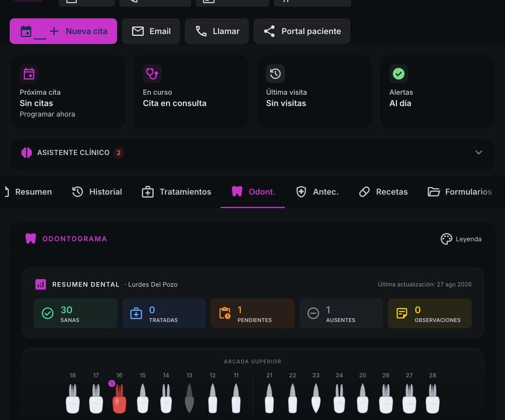Select the Odont. tab
Screen dimensions: 505x420
pos(253,192)
